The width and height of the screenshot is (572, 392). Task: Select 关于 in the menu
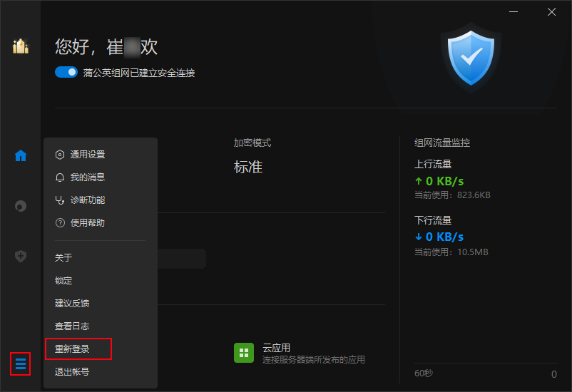63,258
